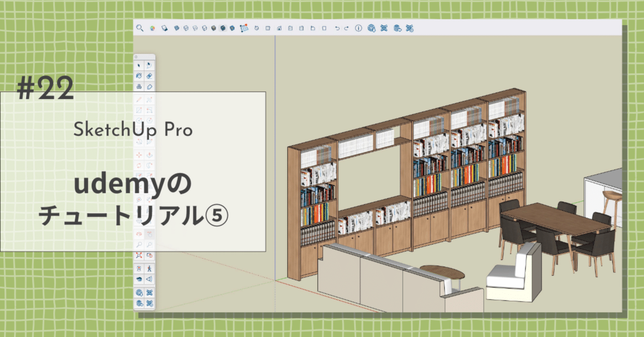Activate the Select tool
Screen dimensions: 644x337
(138, 65)
